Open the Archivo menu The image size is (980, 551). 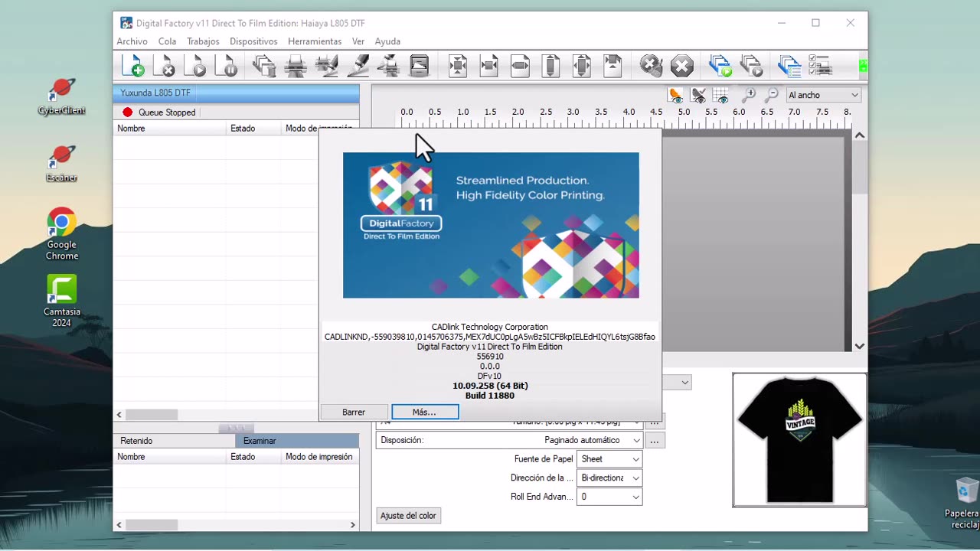132,41
